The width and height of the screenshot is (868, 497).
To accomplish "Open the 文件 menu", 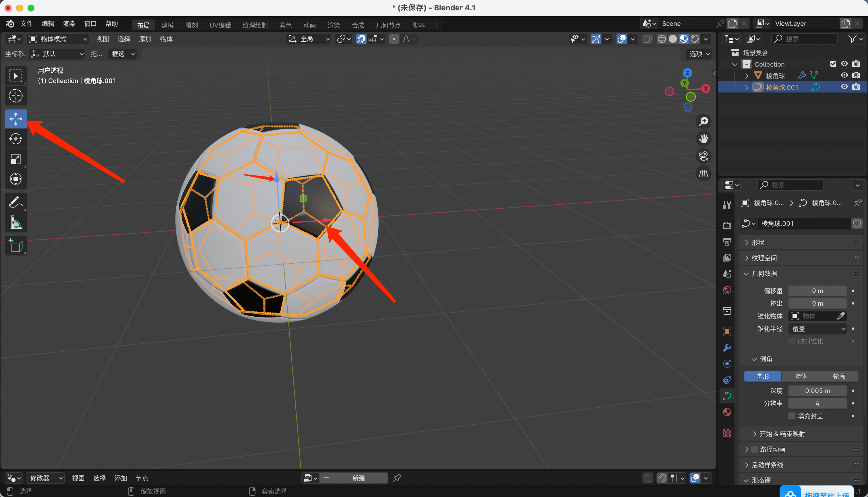I will click(x=26, y=24).
